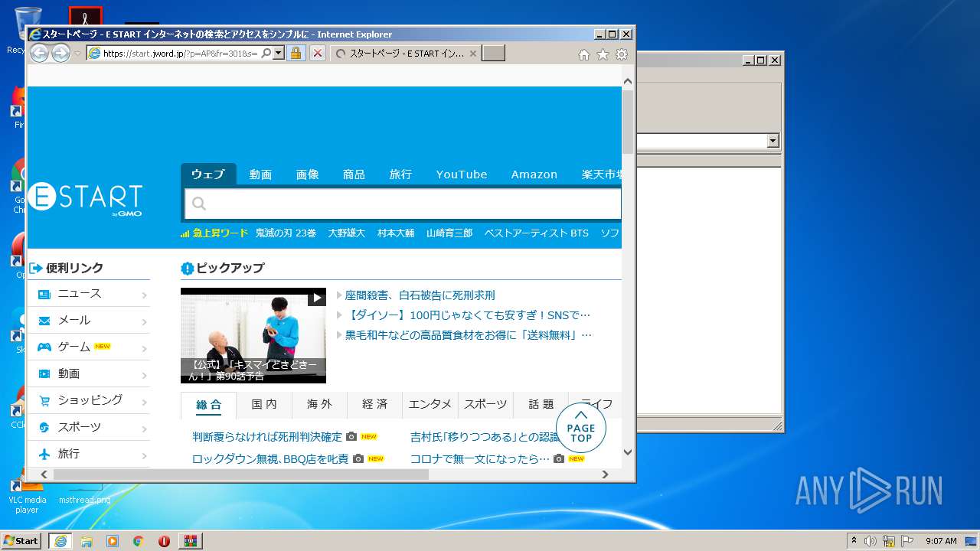
Task: Select the 画像 search tab
Action: click(x=308, y=174)
